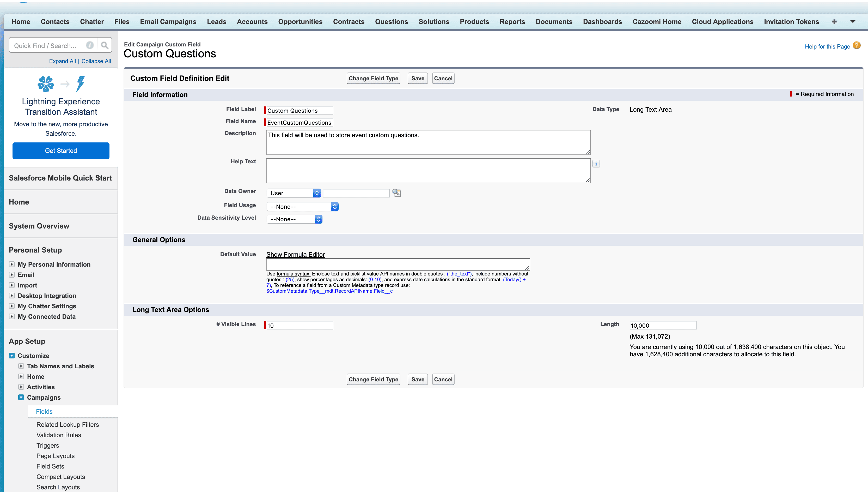The width and height of the screenshot is (868, 492).
Task: Click the Data Owner name input
Action: click(x=356, y=193)
